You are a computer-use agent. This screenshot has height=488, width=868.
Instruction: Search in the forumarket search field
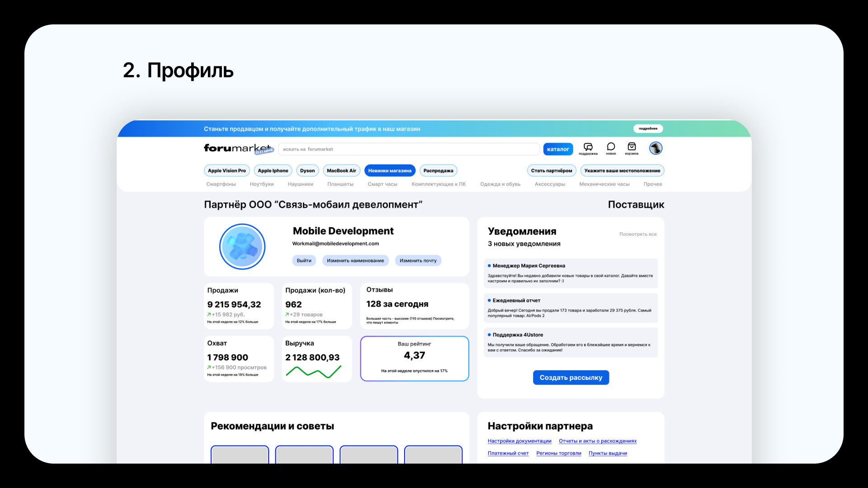click(x=409, y=149)
